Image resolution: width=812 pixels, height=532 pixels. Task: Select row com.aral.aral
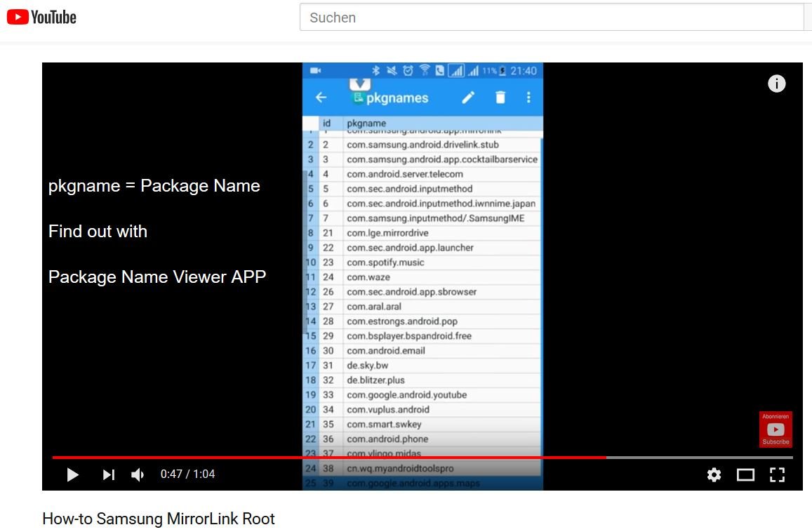pyautogui.click(x=422, y=307)
